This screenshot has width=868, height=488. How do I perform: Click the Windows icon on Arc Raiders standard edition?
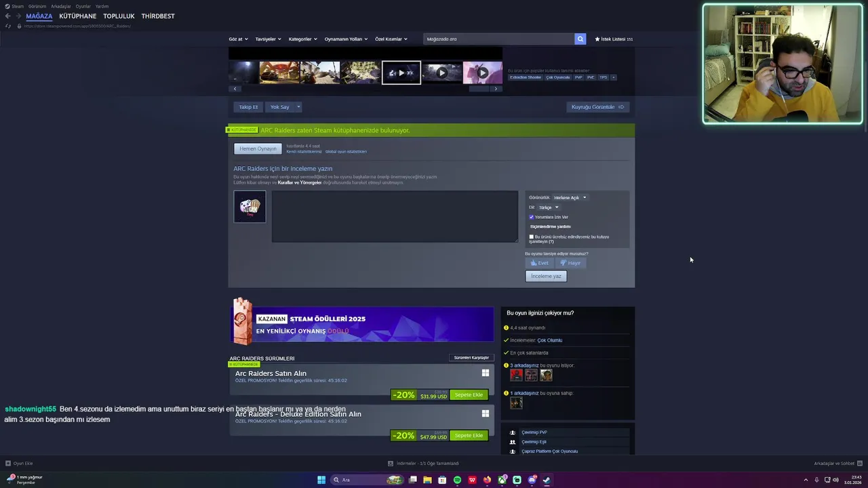point(486,373)
